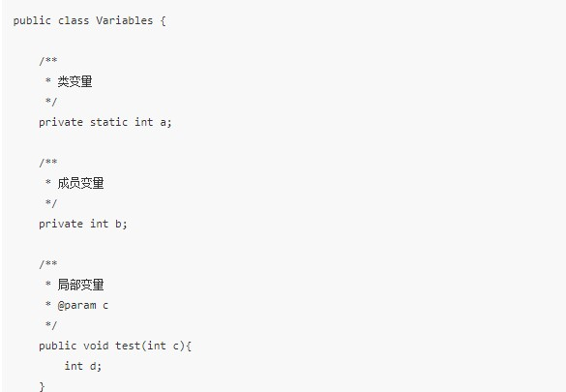Click variable 'b;' in private int line
The image size is (566, 392).
pyautogui.click(x=121, y=225)
